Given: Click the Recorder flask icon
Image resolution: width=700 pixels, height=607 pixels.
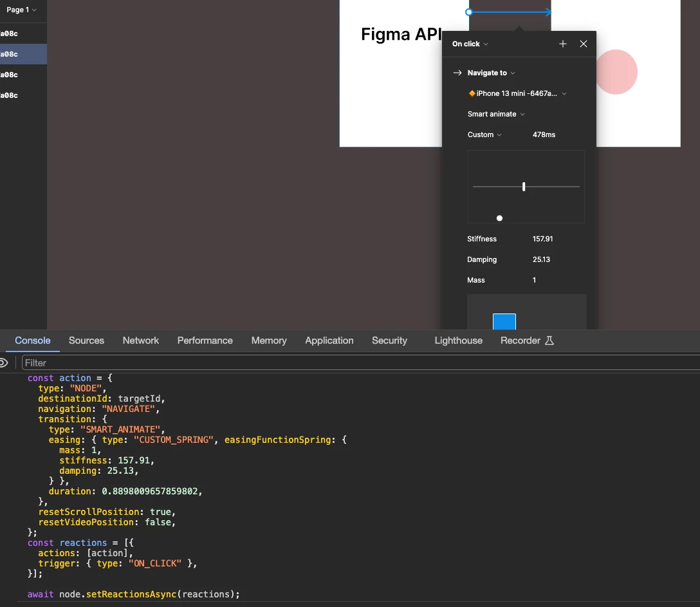Looking at the screenshot, I should coord(549,341).
